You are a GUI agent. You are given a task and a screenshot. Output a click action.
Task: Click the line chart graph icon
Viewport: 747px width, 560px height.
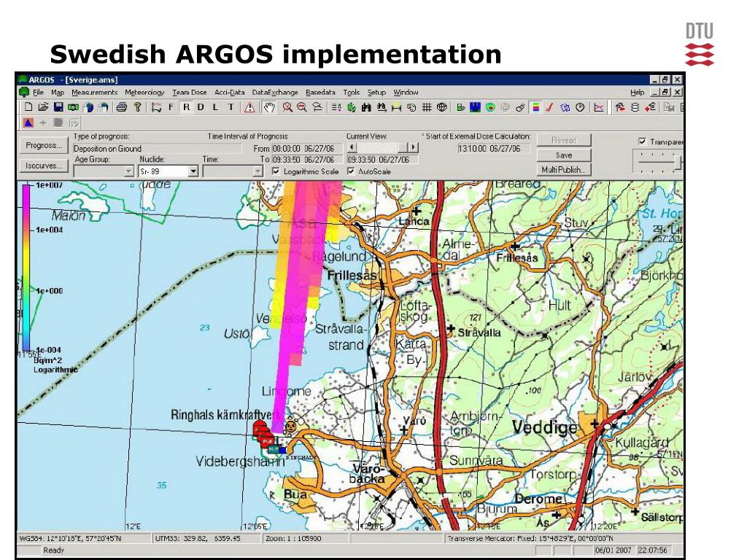[x=599, y=108]
